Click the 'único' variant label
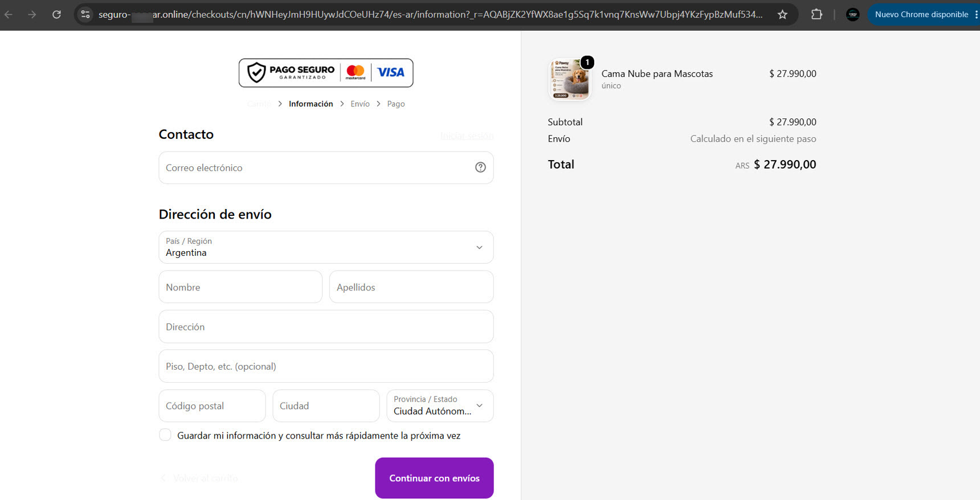This screenshot has height=500, width=980. pyautogui.click(x=611, y=86)
